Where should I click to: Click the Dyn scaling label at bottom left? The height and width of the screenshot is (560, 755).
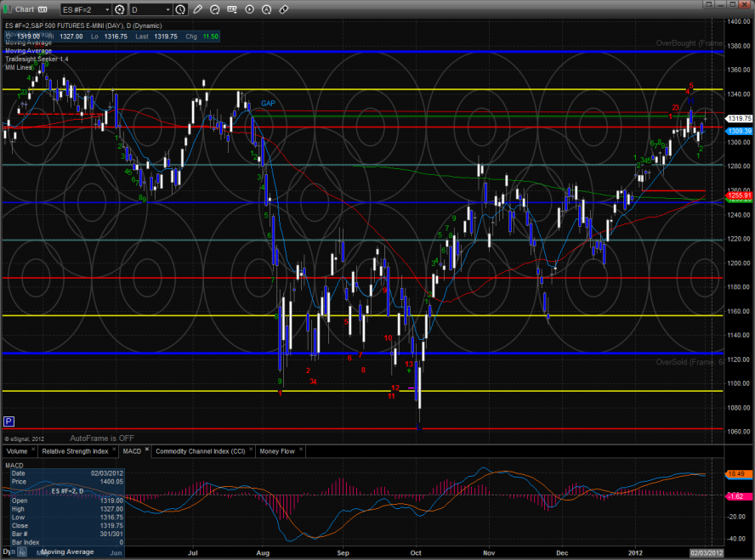coord(9,552)
